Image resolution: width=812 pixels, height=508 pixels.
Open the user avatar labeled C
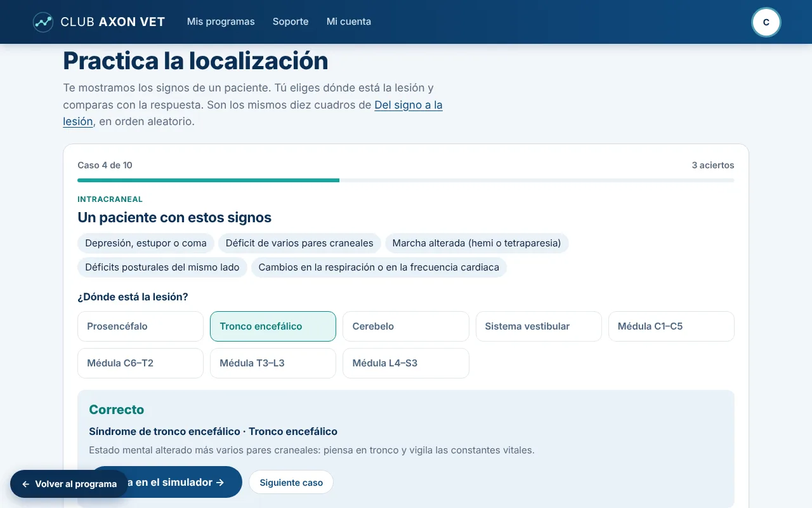pyautogui.click(x=766, y=22)
